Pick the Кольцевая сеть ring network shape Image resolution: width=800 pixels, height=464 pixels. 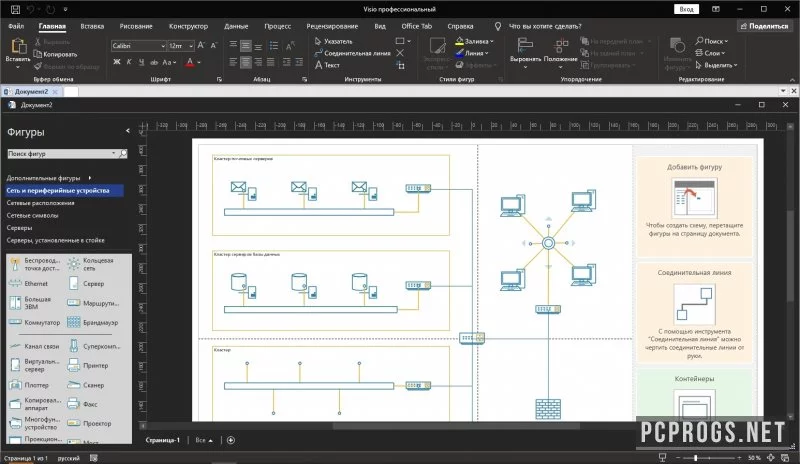[91, 264]
